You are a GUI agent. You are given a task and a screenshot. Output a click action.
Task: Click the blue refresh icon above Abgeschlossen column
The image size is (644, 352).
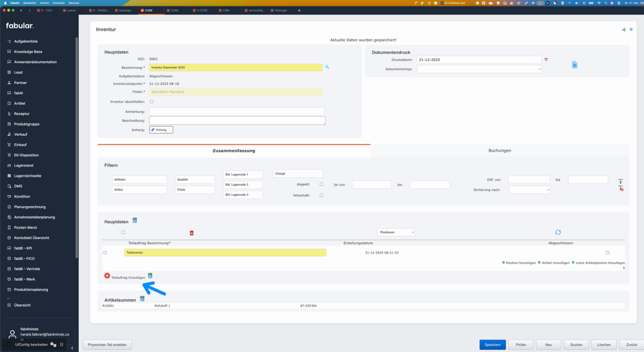tap(558, 232)
